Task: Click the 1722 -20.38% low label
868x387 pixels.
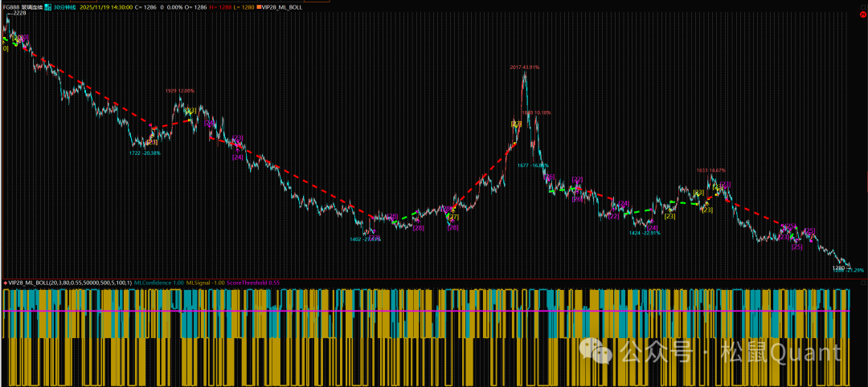Action: [x=145, y=153]
